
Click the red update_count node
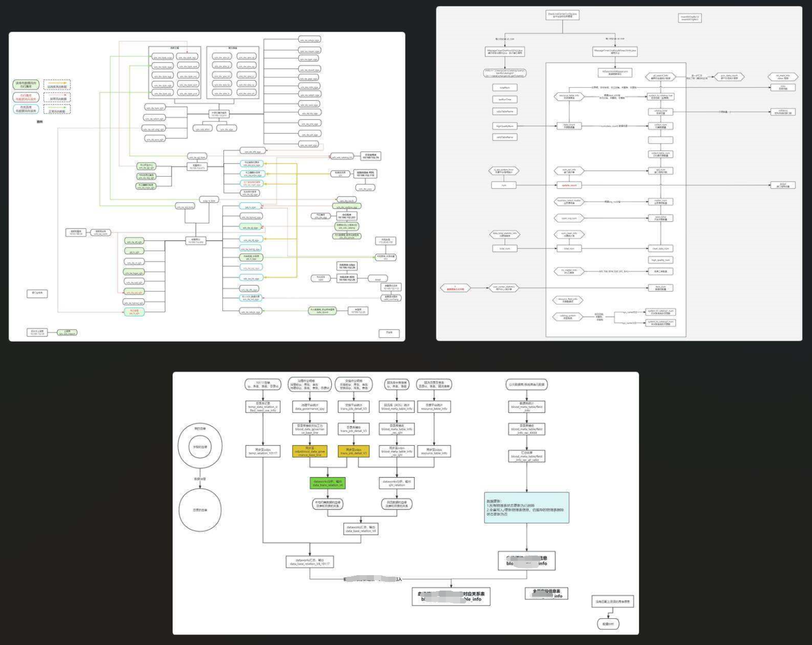pyautogui.click(x=569, y=185)
